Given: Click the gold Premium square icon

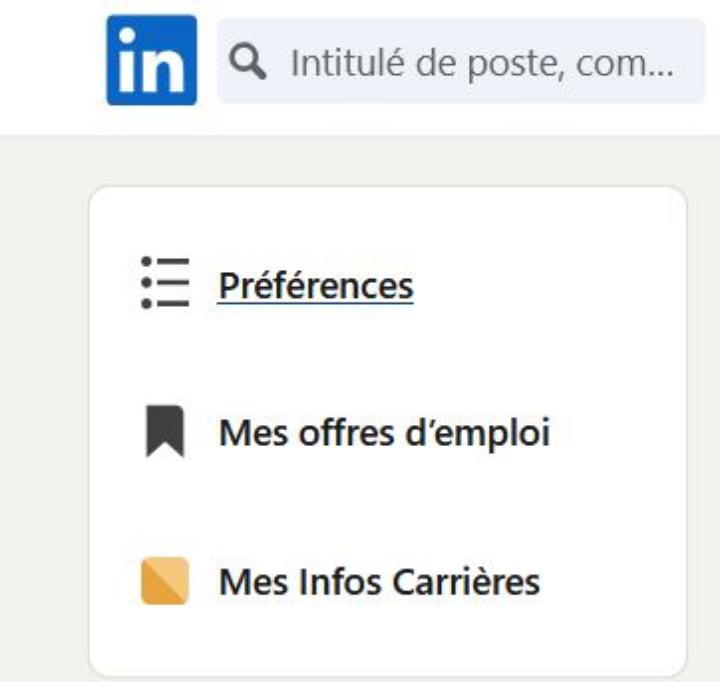Looking at the screenshot, I should point(164,581).
